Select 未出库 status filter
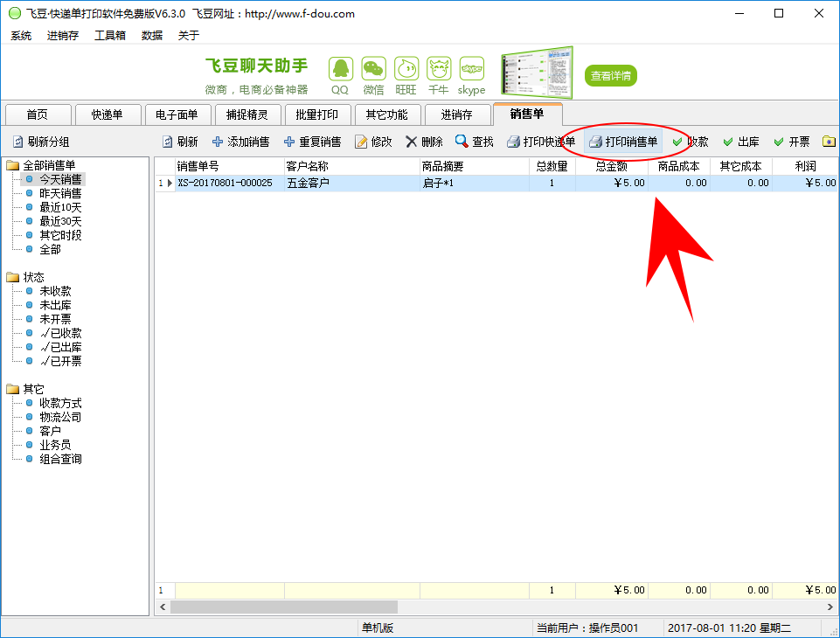This screenshot has height=638, width=840. coord(55,305)
